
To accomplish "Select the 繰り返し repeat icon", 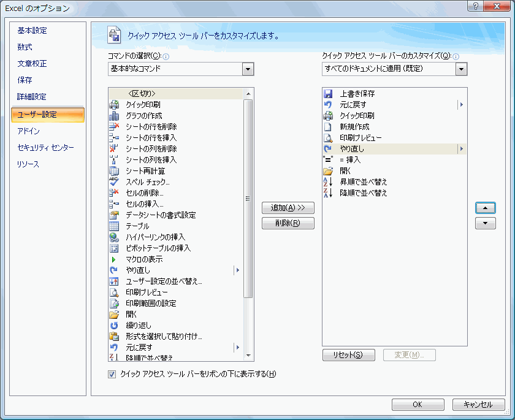I will point(114,326).
